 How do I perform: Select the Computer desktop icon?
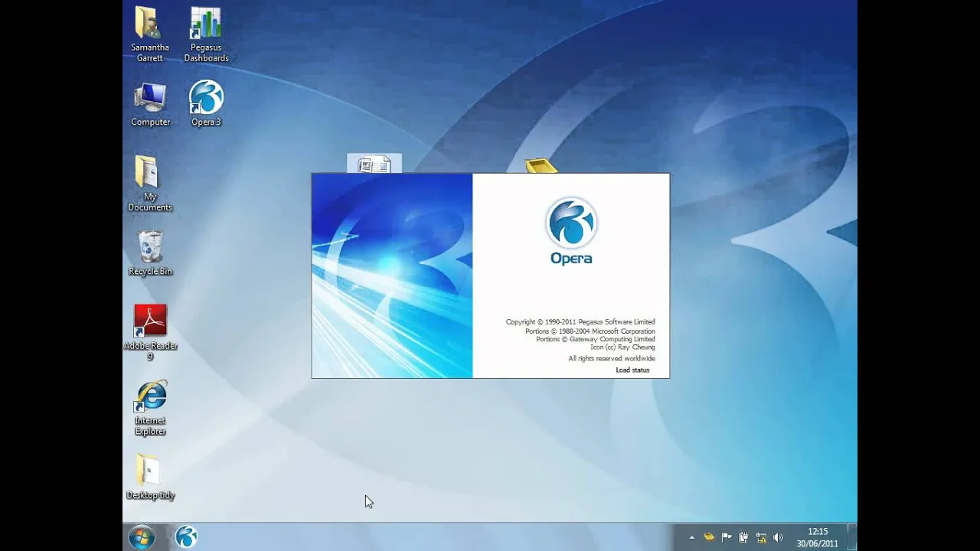click(x=150, y=105)
